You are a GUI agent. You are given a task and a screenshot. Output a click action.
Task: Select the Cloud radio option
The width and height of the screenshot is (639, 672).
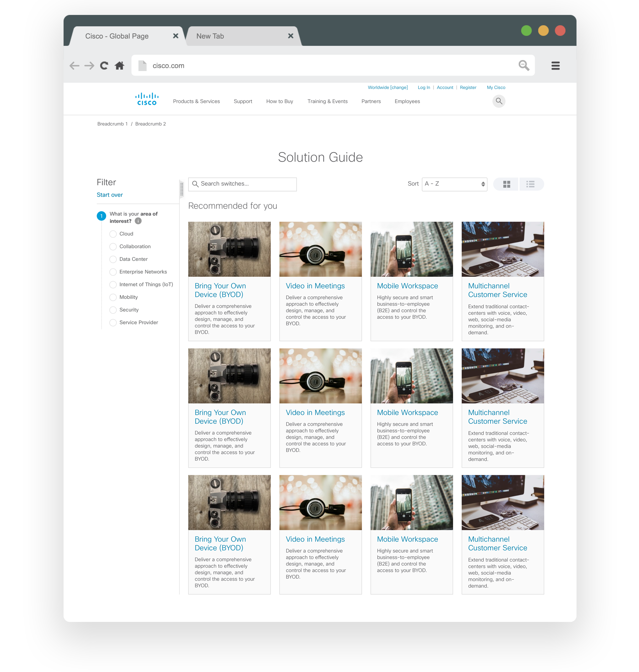click(113, 234)
